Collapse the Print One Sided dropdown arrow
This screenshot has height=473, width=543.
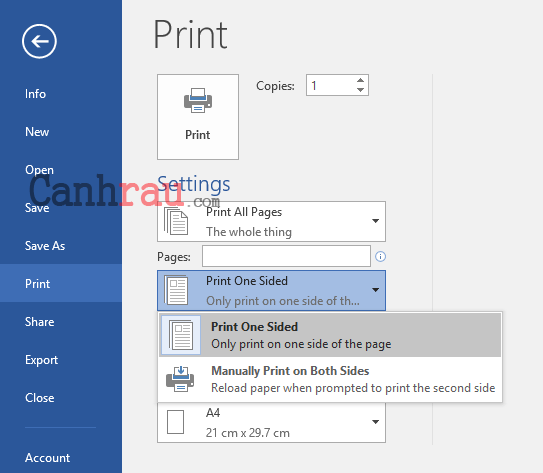[375, 290]
